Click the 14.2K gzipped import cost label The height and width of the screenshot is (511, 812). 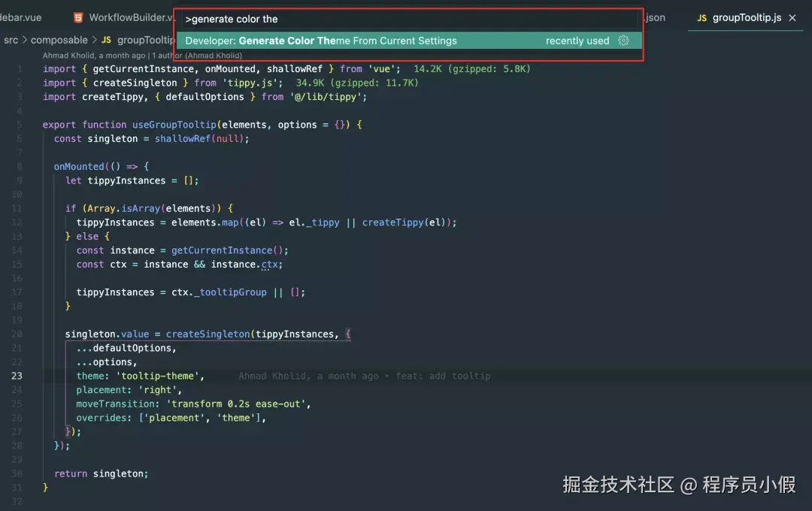tap(471, 69)
